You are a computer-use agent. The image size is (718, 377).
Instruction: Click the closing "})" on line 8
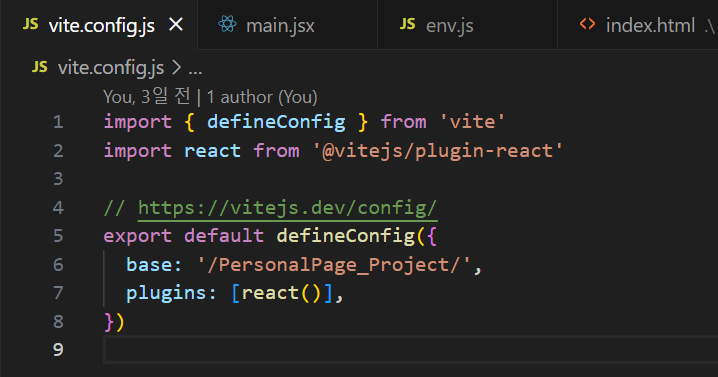[114, 322]
